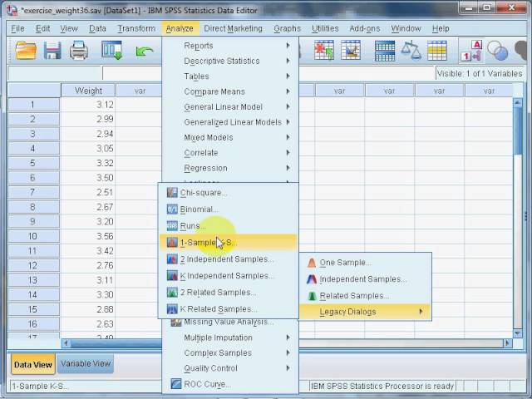Switch to the Data View tab
The height and width of the screenshot is (399, 532).
click(33, 364)
